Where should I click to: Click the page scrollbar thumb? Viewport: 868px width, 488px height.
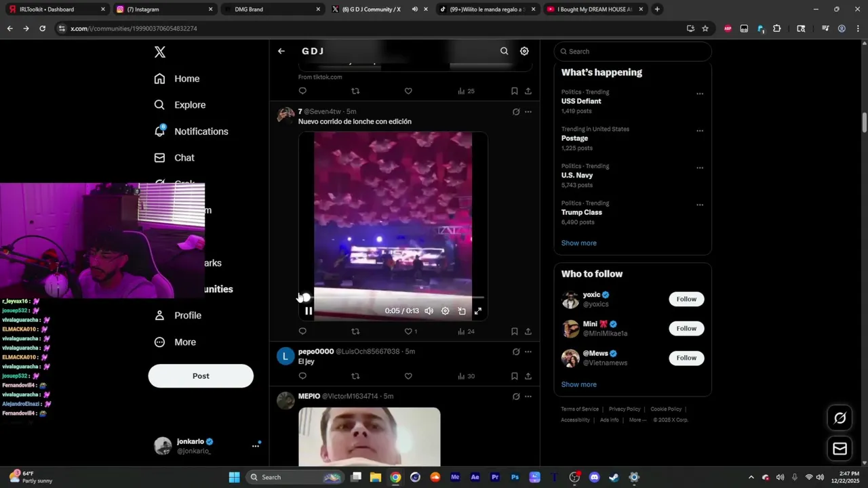coord(865,123)
